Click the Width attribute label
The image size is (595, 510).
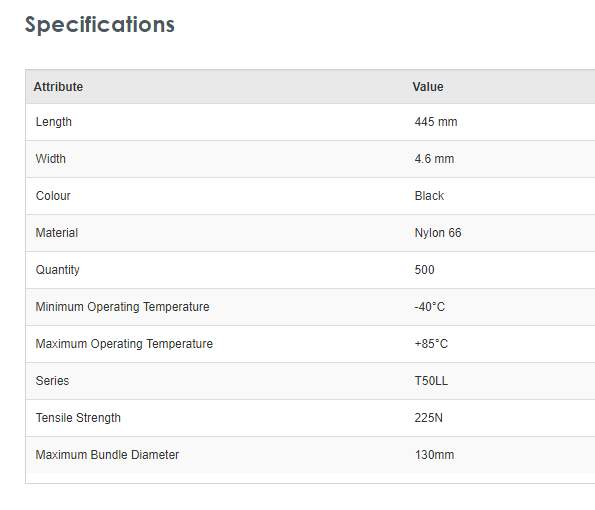pos(50,159)
